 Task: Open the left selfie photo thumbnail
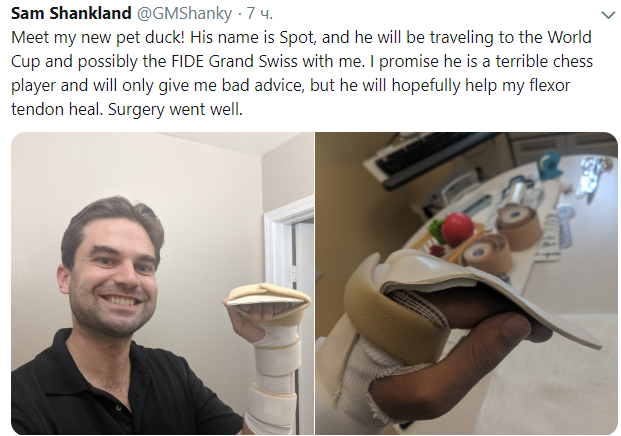[162, 283]
